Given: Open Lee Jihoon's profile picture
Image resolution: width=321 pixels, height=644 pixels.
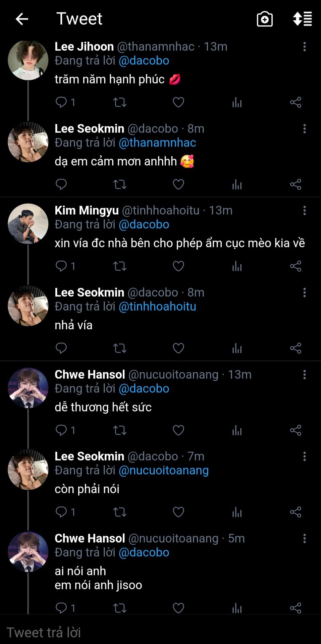Looking at the screenshot, I should [x=28, y=60].
